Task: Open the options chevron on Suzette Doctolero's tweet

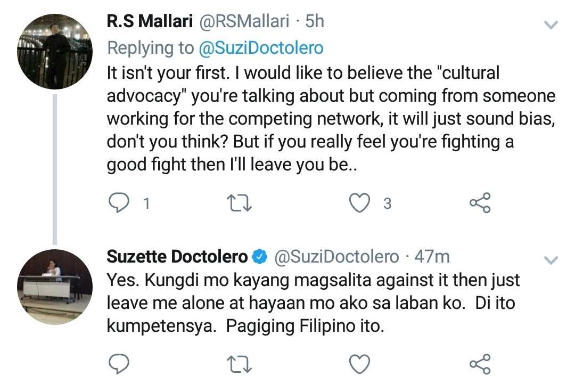Action: 551,260
